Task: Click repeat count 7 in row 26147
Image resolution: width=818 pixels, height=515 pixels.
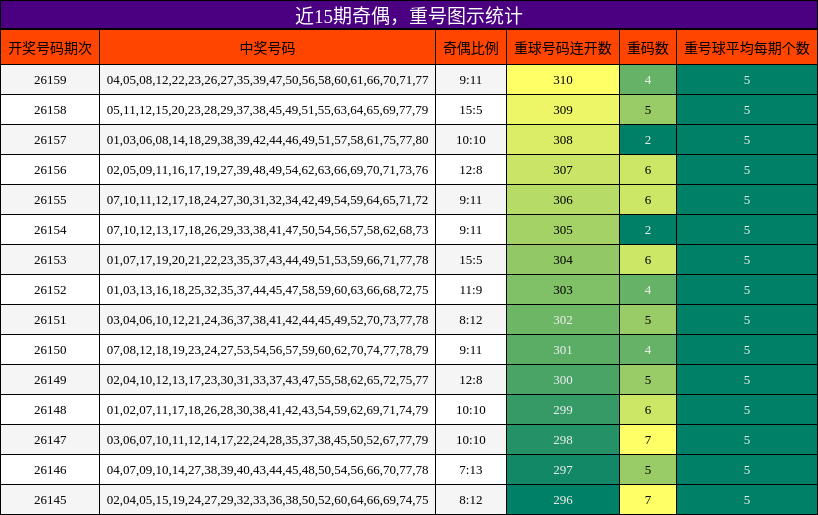Action: click(x=648, y=440)
